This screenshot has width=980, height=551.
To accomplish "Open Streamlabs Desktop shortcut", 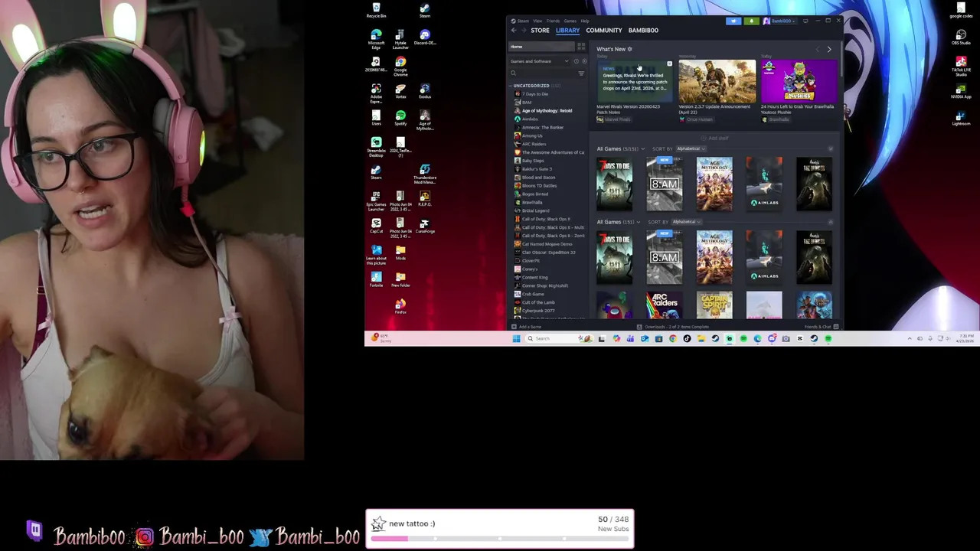I will click(376, 145).
